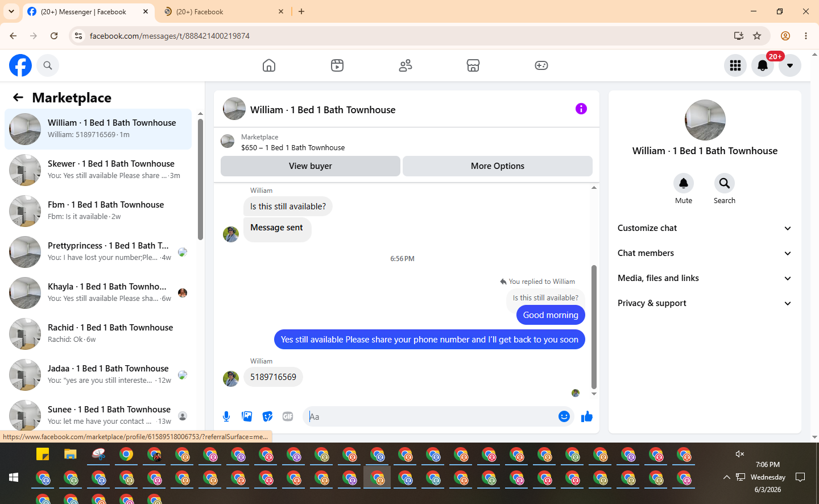Go to the Home feed icon
This screenshot has width=819, height=504.
click(269, 65)
